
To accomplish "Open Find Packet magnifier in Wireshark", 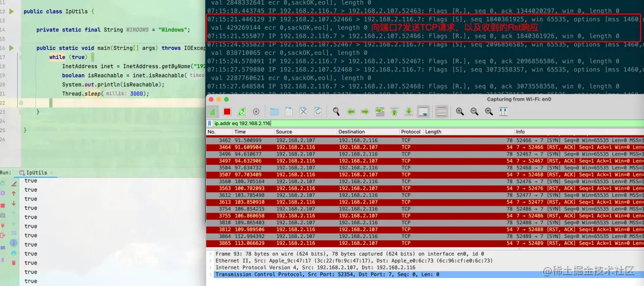I will coord(336,112).
